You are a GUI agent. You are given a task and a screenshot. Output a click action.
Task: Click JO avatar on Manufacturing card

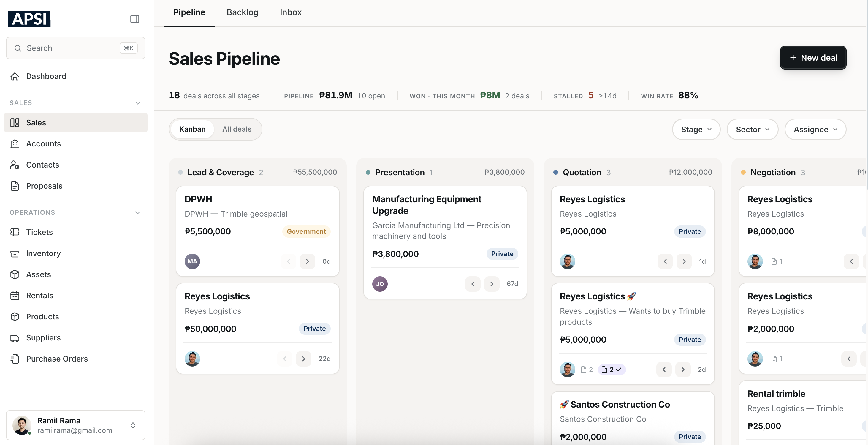point(380,284)
